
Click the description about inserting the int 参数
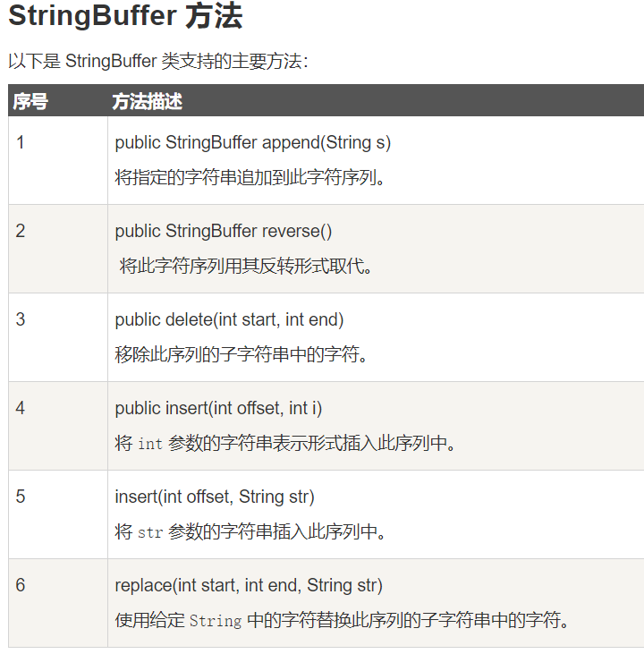285,443
